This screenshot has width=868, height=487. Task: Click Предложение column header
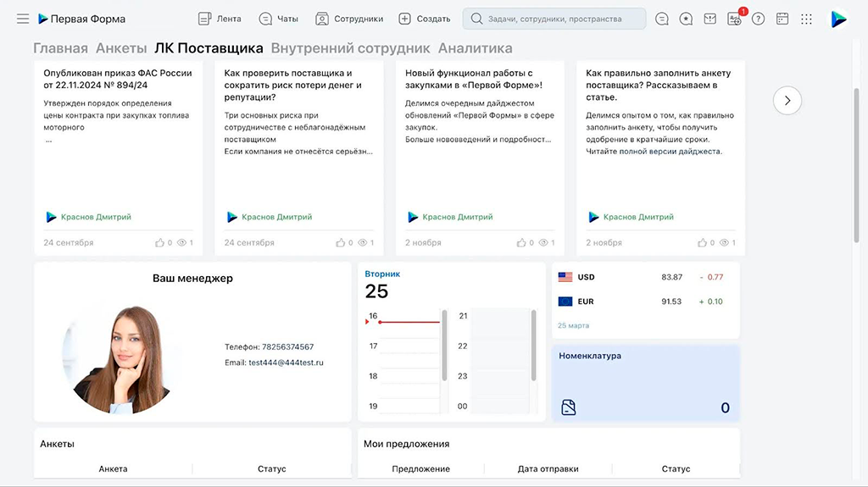(420, 468)
